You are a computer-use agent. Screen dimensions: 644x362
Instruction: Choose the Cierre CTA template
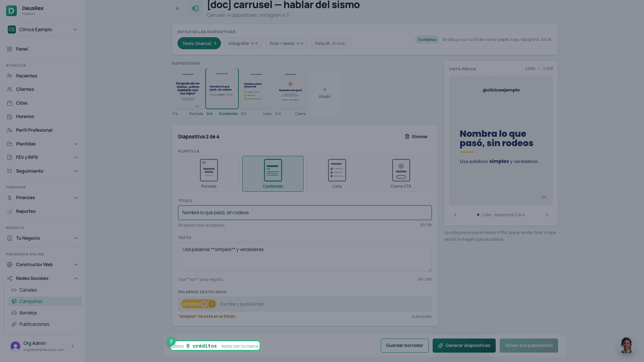tap(401, 174)
